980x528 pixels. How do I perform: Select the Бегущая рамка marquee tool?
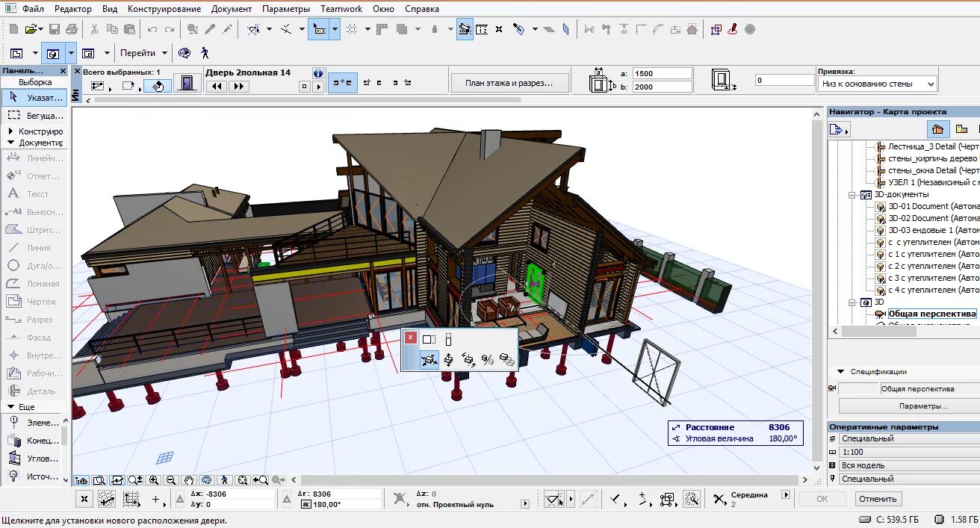(x=34, y=116)
